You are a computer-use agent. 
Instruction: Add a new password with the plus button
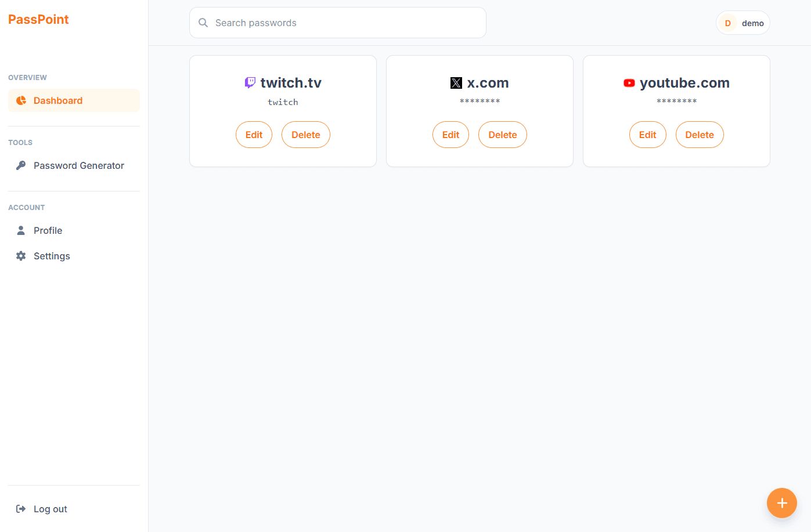(782, 503)
